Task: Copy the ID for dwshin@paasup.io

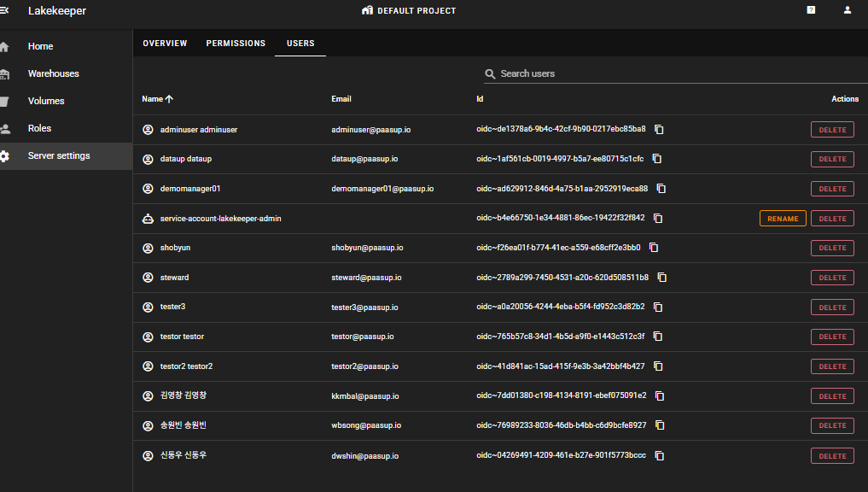Action: point(659,456)
